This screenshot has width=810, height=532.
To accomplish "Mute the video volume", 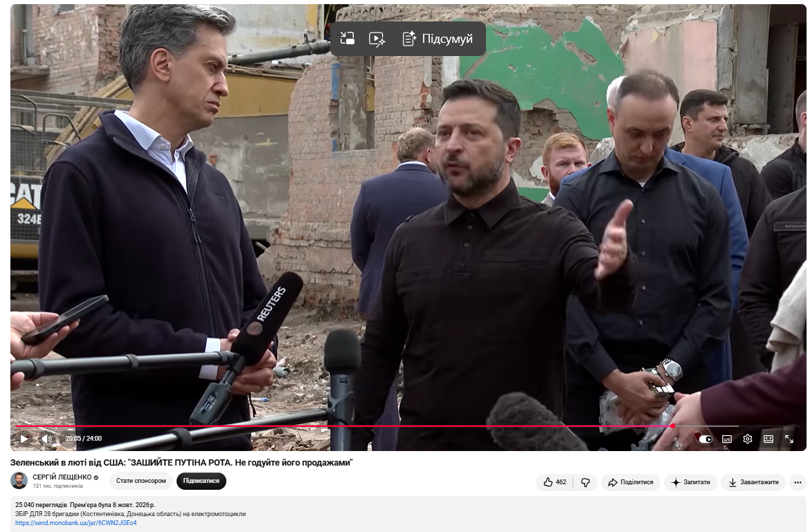I will pyautogui.click(x=47, y=439).
